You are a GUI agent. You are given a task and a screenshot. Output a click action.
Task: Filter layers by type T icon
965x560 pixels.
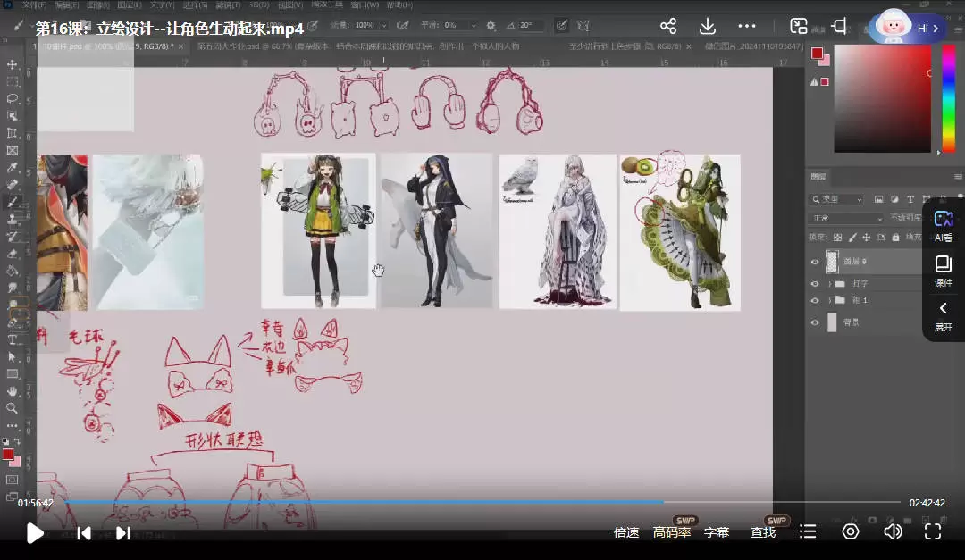[910, 199]
